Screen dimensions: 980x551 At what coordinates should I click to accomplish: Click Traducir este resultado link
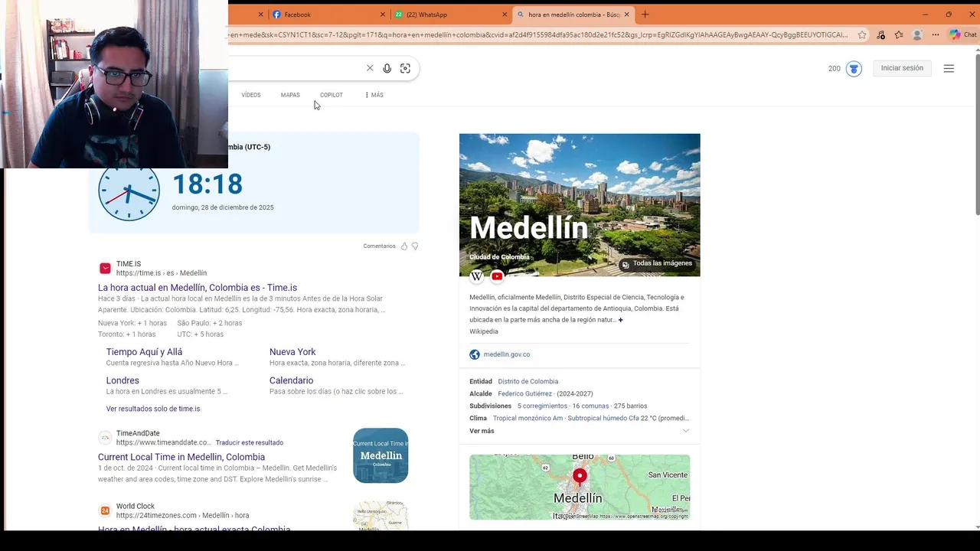tap(250, 442)
